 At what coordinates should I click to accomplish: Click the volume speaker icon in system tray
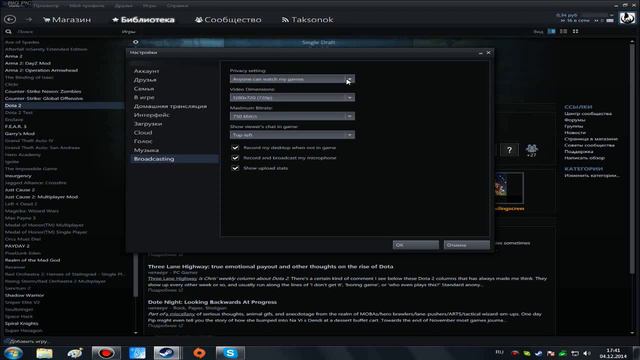coord(587,353)
